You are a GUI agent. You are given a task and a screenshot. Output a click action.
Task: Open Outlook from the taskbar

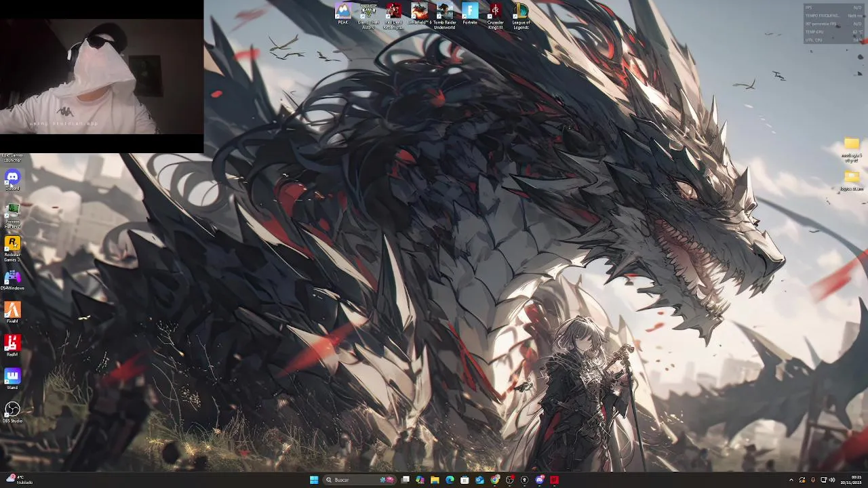(479, 480)
